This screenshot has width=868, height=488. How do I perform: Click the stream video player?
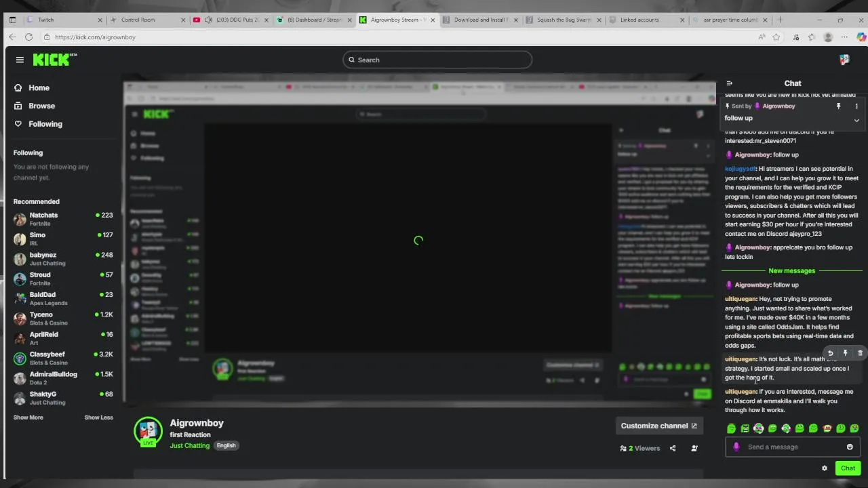tap(418, 241)
